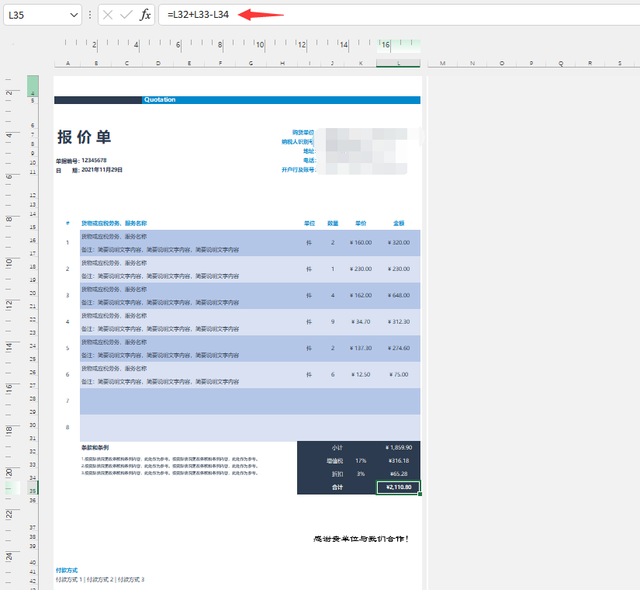
Task: Select the total cell showing ¥2,110.80
Action: [x=398, y=487]
